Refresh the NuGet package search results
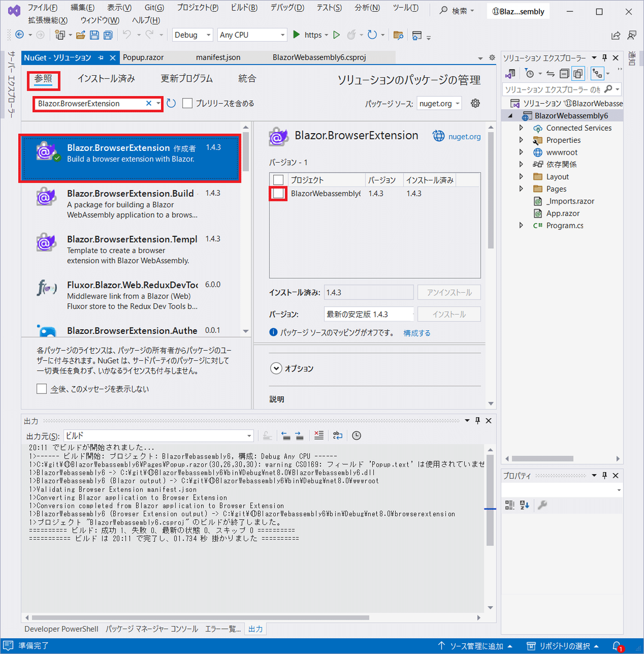The image size is (644, 654). point(171,103)
